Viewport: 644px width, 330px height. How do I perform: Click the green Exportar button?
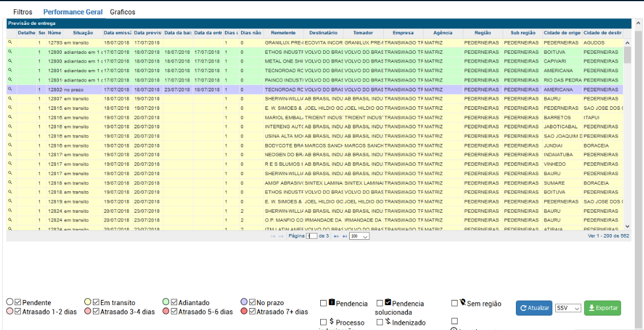tap(602, 308)
